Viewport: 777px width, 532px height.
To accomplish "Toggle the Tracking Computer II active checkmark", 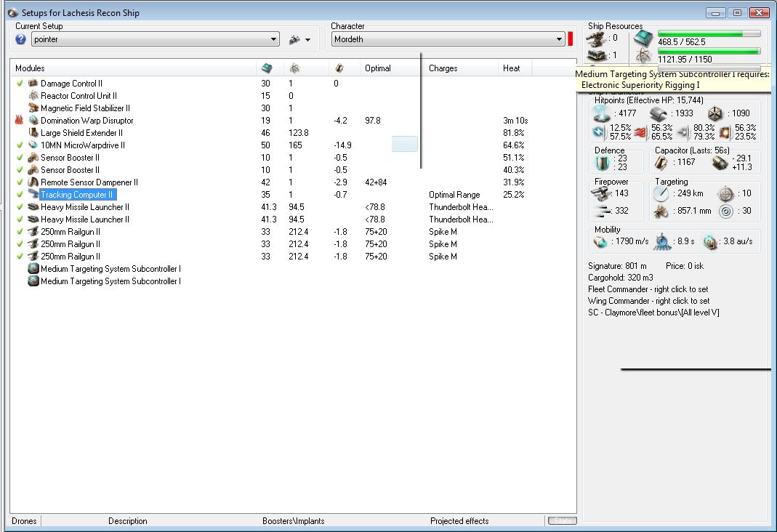I will click(20, 194).
